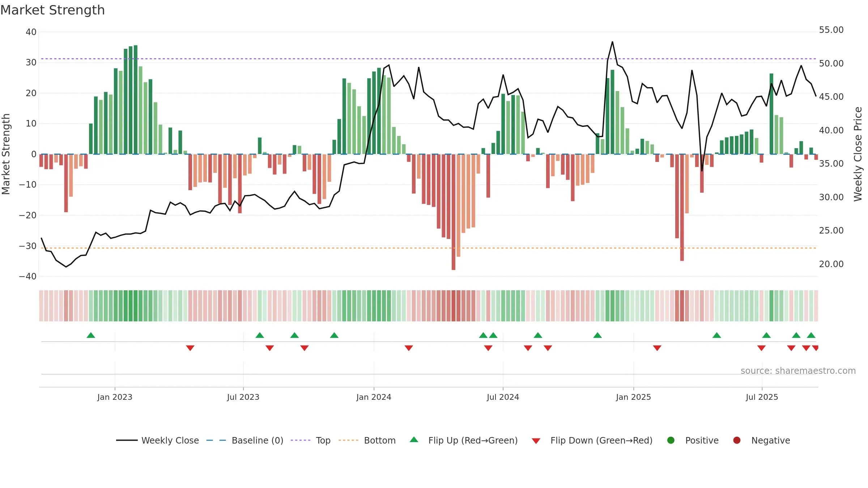
Task: Toggle Flip Down (Green→Red) legend entry
Action: (592, 440)
